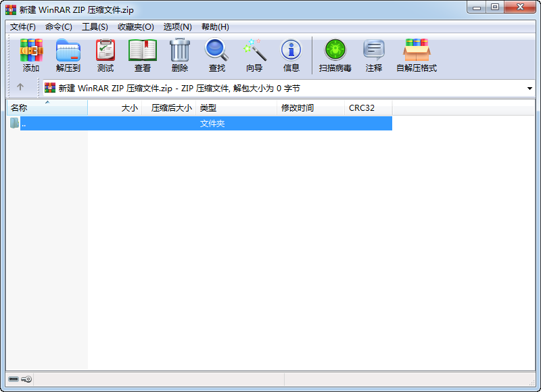Viewport: 541px width, 392px height.
Task: Open the 查找 (Find) magnifier tool
Action: tap(217, 55)
